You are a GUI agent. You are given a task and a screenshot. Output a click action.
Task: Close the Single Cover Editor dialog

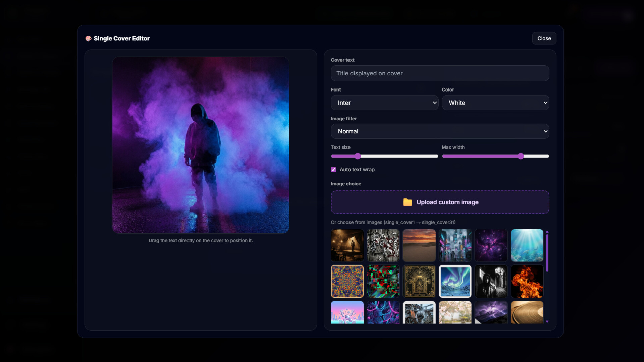(x=544, y=38)
